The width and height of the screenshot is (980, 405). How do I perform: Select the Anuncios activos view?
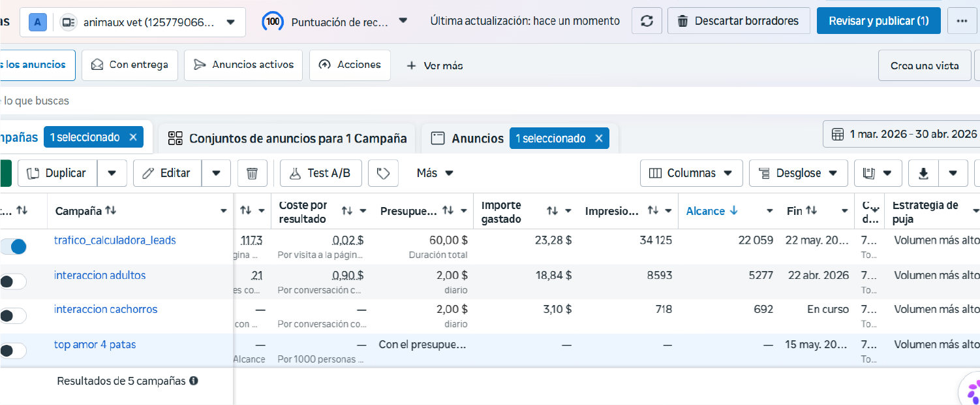pyautogui.click(x=243, y=65)
